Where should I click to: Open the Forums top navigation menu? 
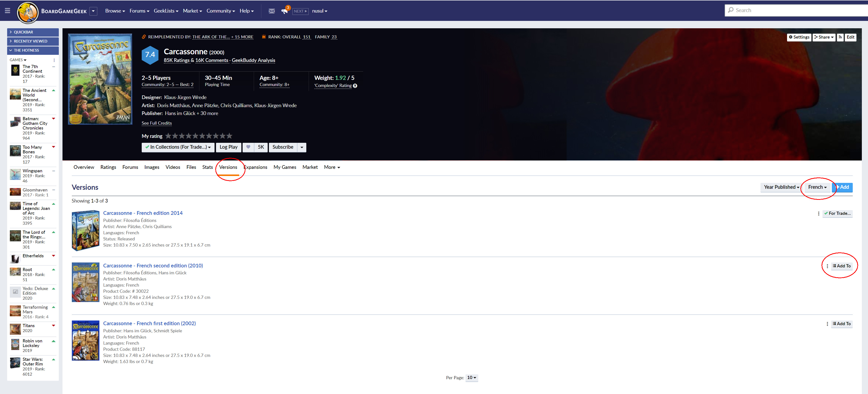pyautogui.click(x=139, y=11)
